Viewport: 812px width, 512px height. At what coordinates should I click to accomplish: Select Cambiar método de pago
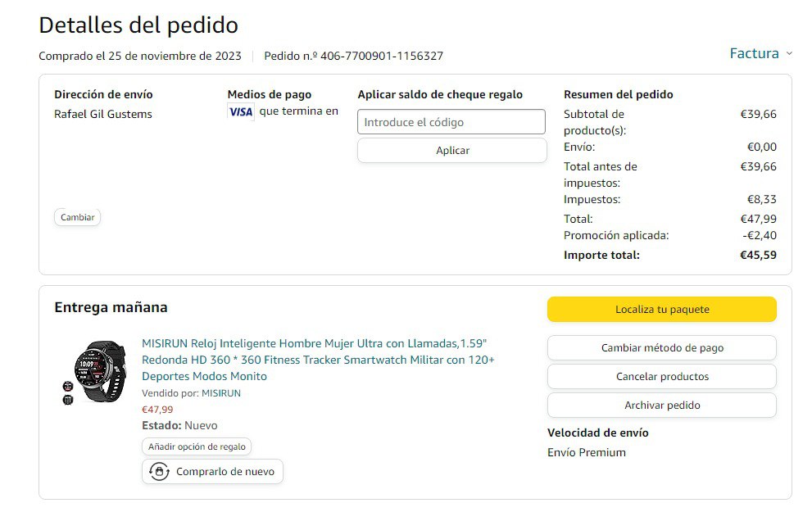tap(662, 348)
